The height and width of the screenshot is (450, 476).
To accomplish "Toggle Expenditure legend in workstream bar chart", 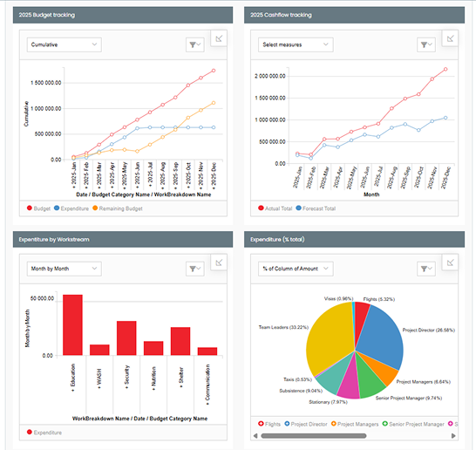I will pos(44,433).
